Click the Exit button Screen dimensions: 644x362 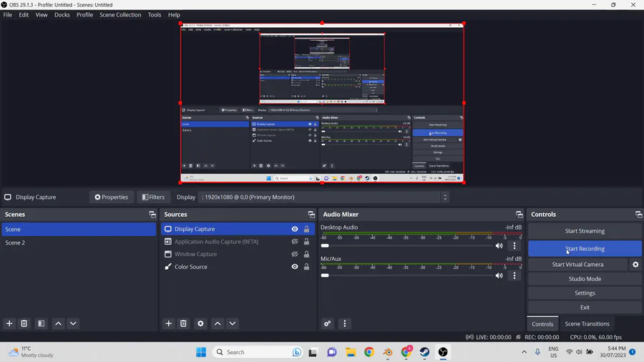[585, 307]
